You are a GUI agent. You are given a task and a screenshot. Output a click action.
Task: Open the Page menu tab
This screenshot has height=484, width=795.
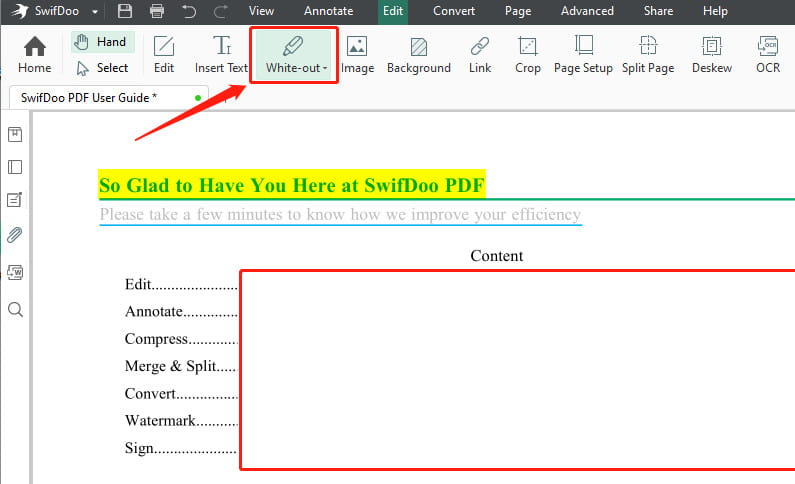(x=518, y=11)
